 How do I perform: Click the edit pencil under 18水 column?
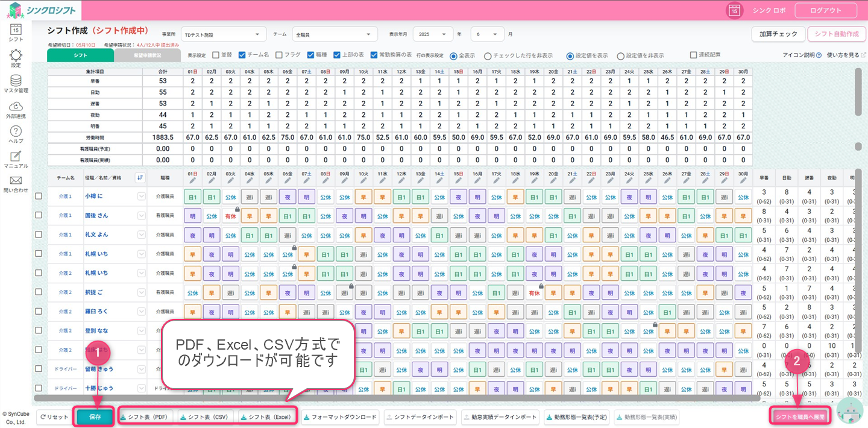point(515,180)
